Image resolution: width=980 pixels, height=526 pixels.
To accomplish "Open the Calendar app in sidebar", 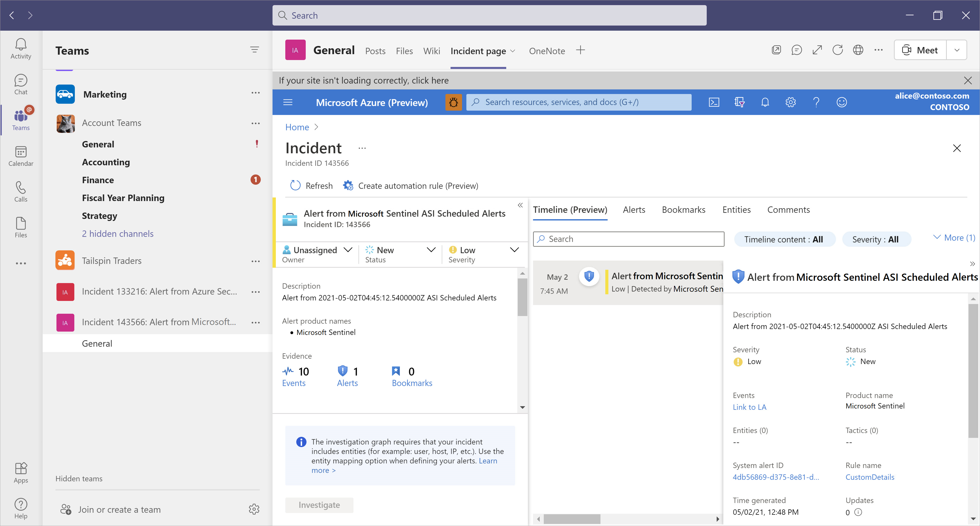I will pos(20,156).
